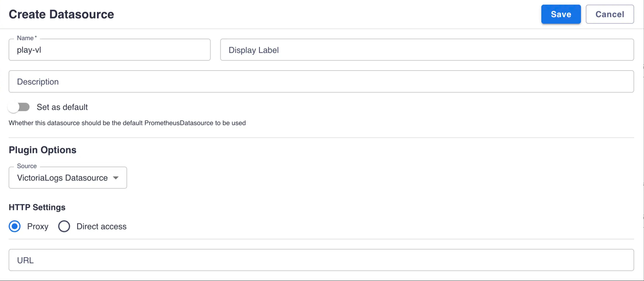This screenshot has width=644, height=281.
Task: Enable the Set as default toggle
Action: pos(19,107)
